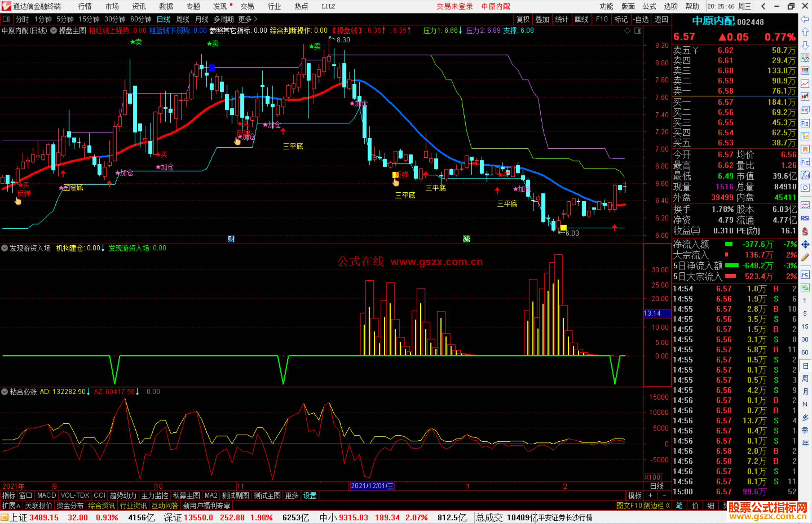Open the 设置 settings link in tab bar

[310, 495]
